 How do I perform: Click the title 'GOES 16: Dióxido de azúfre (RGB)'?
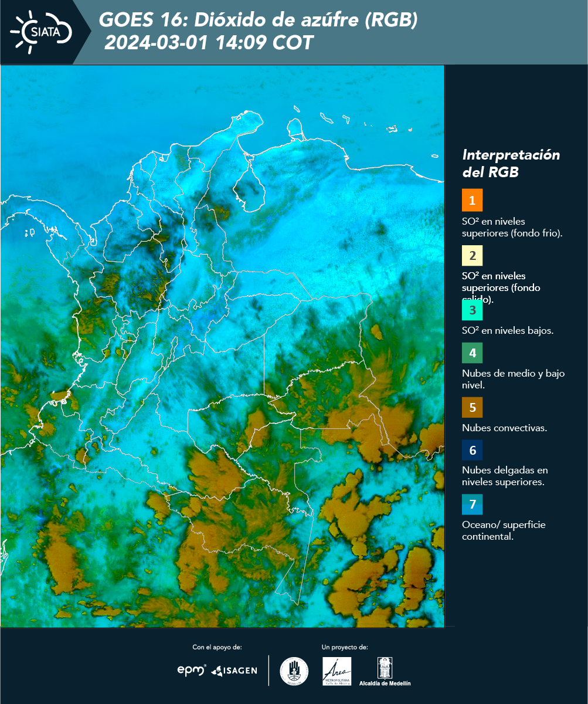(x=258, y=20)
